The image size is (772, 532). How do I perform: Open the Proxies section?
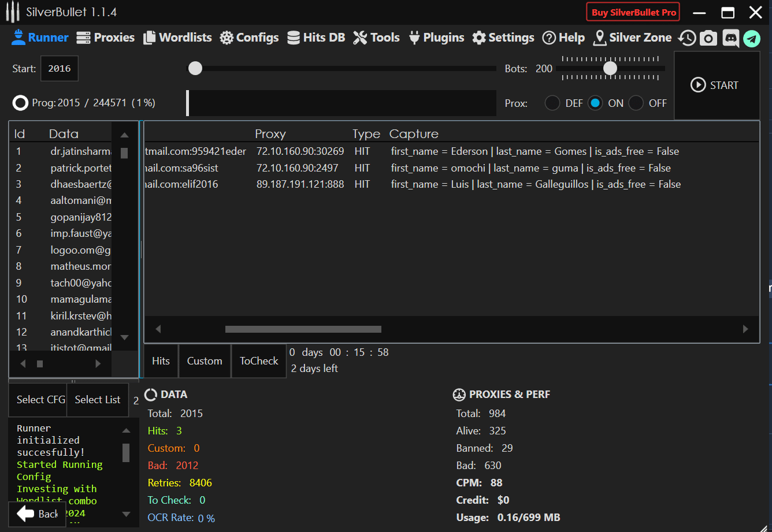[106, 38]
